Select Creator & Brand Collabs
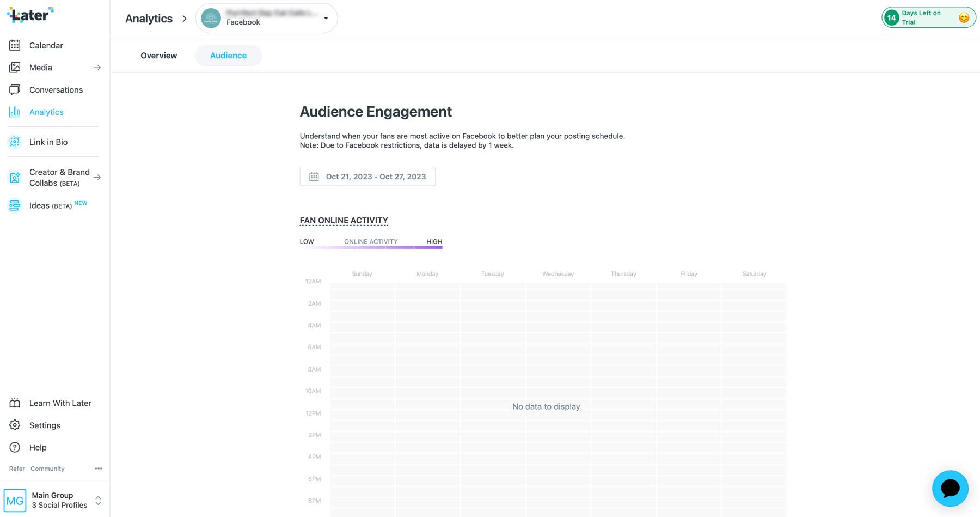The height and width of the screenshot is (517, 980). pyautogui.click(x=59, y=177)
